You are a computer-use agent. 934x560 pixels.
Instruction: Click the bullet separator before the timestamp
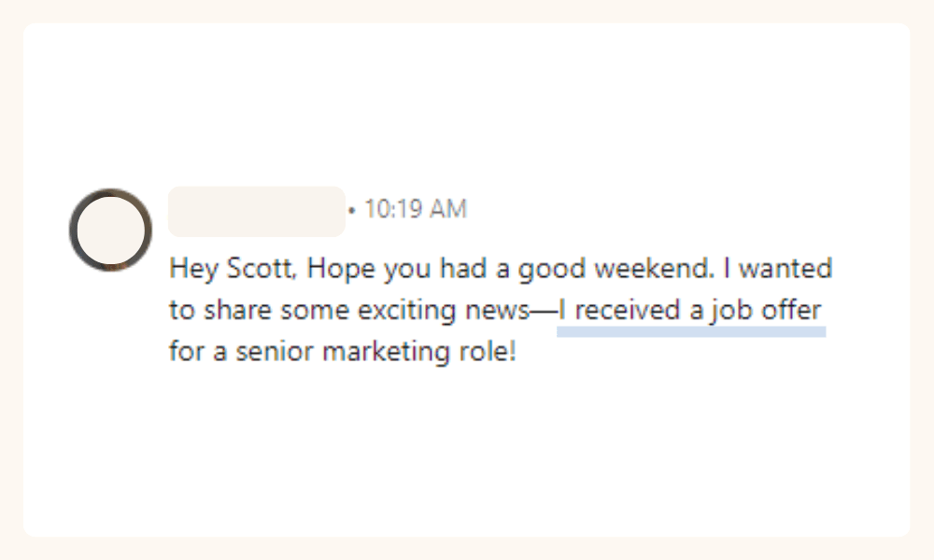pyautogui.click(x=352, y=211)
